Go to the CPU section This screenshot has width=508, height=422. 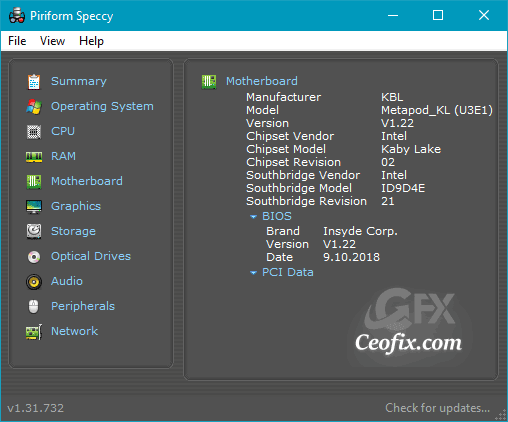coord(63,131)
